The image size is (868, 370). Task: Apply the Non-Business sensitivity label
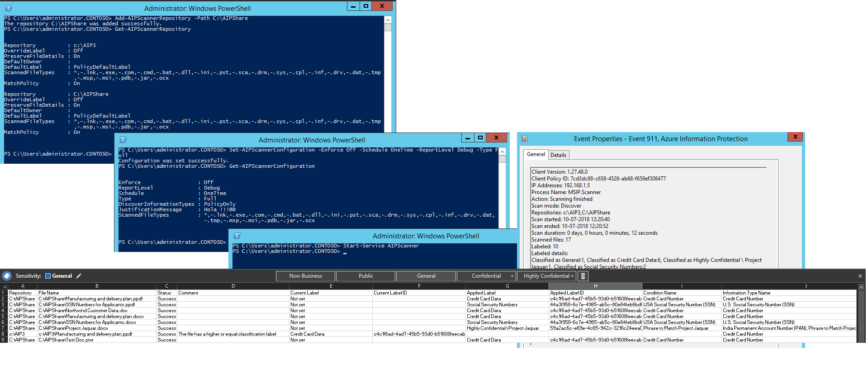306,276
